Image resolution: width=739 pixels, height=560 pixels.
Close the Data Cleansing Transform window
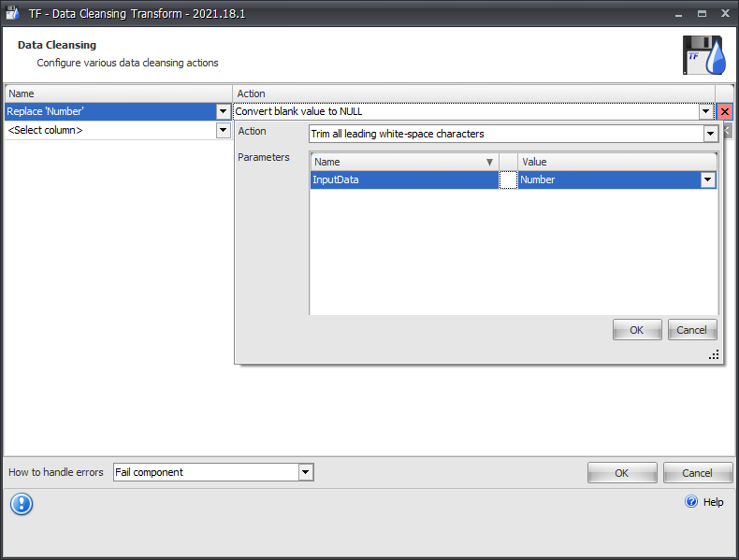[x=725, y=14]
